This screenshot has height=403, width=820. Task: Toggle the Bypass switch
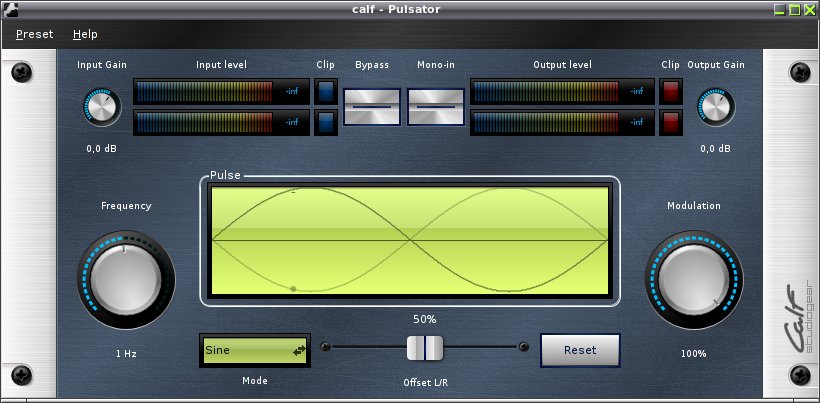coord(372,107)
